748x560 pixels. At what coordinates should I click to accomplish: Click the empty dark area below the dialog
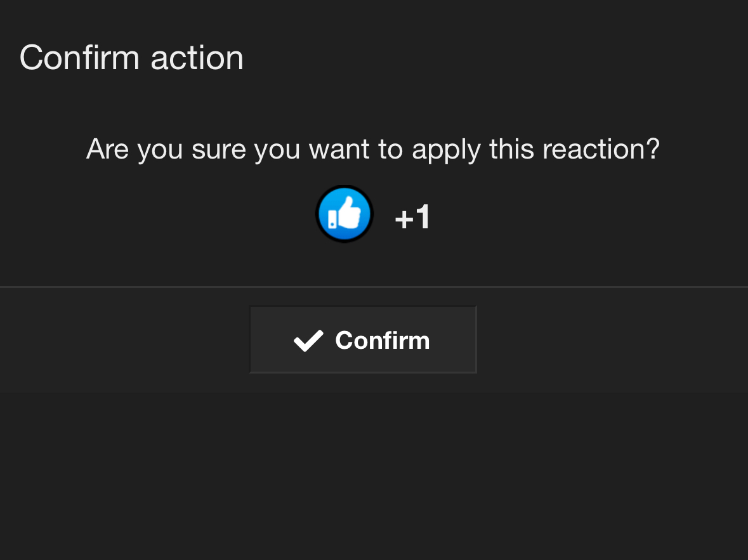click(374, 476)
